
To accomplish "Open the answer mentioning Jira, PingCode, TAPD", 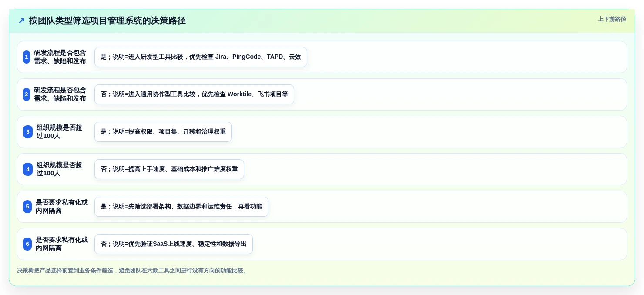I will coord(201,57).
